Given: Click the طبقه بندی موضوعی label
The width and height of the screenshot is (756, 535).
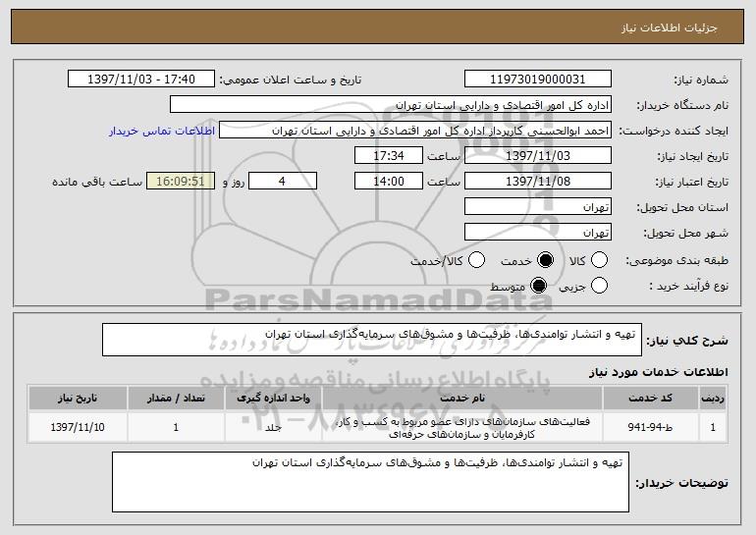Looking at the screenshot, I should [676, 260].
